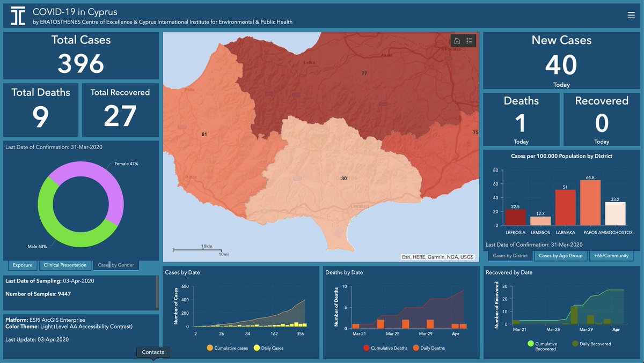Click the 'Number of Samples: 9447' text
The height and width of the screenshot is (363, 644).
coord(39,293)
